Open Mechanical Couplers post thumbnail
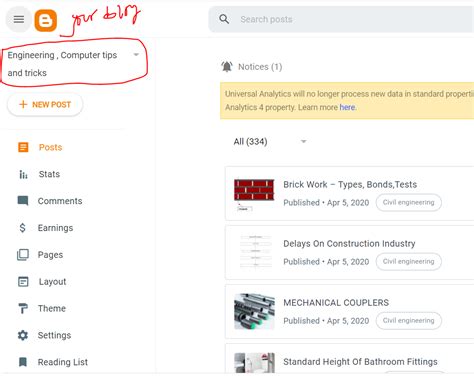The image size is (474, 376). 254,312
